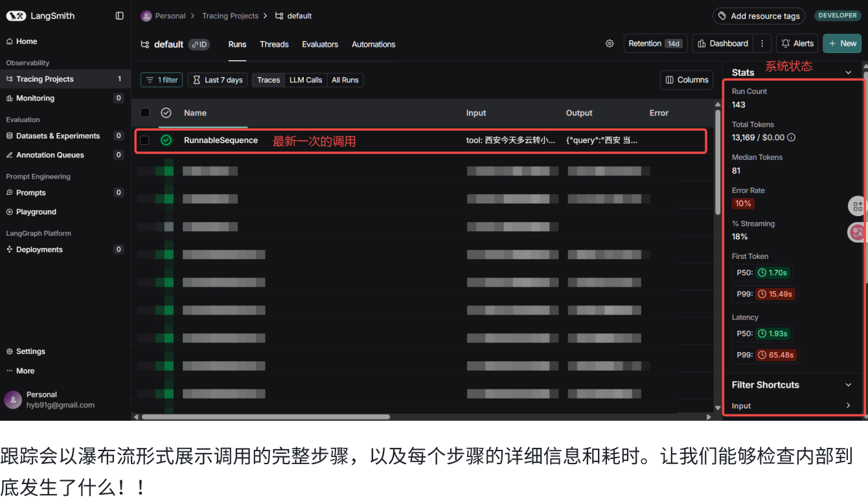Select the LLM Calls view

[x=306, y=80]
